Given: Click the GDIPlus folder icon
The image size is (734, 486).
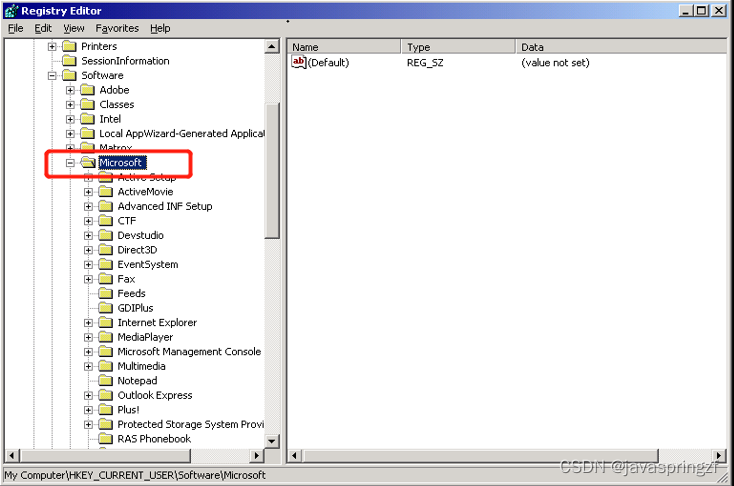Looking at the screenshot, I should click(x=106, y=308).
